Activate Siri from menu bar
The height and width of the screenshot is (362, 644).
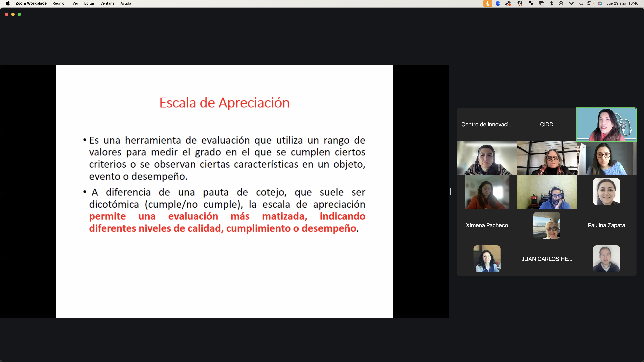(600, 3)
